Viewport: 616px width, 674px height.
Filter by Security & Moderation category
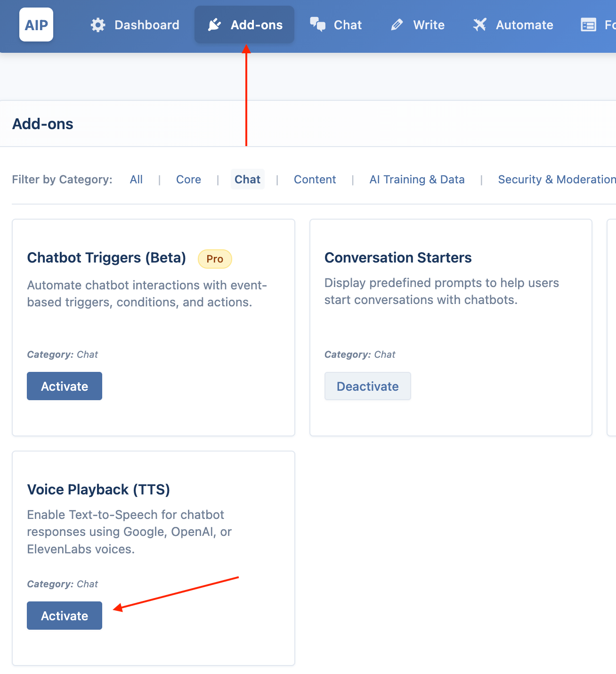tap(557, 180)
